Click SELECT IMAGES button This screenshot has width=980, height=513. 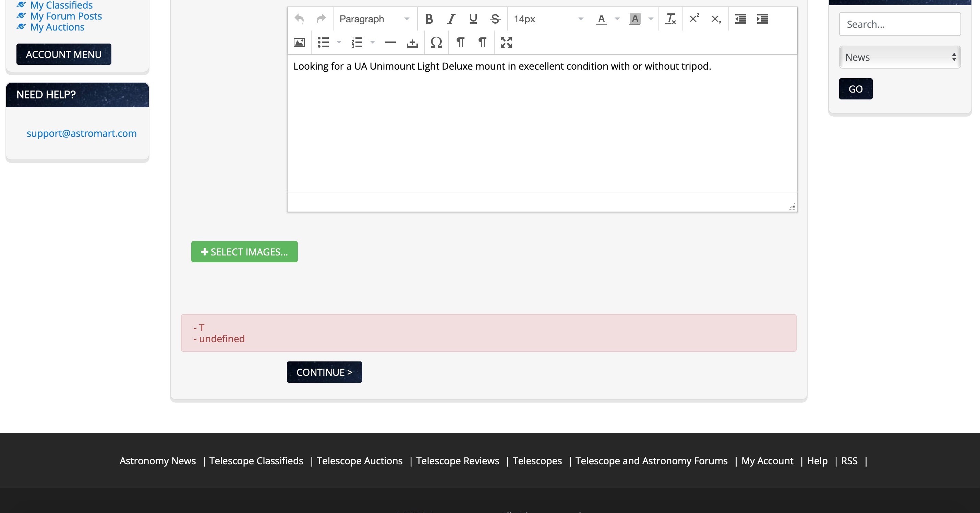click(x=244, y=252)
